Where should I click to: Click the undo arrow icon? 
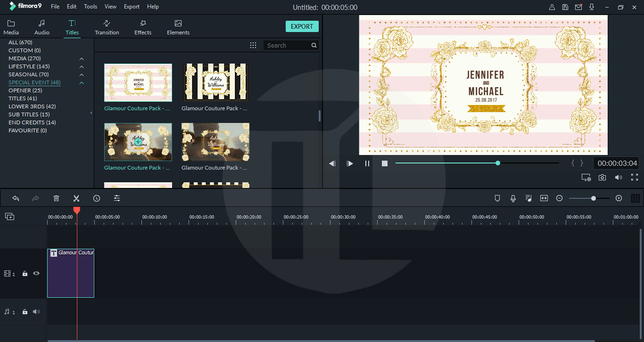[x=16, y=198]
